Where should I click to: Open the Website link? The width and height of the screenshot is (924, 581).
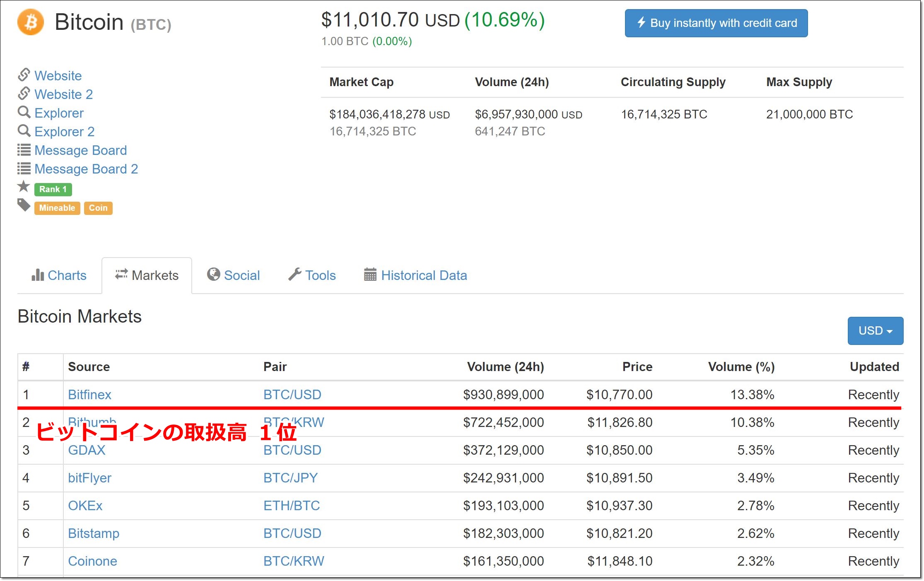(58, 76)
